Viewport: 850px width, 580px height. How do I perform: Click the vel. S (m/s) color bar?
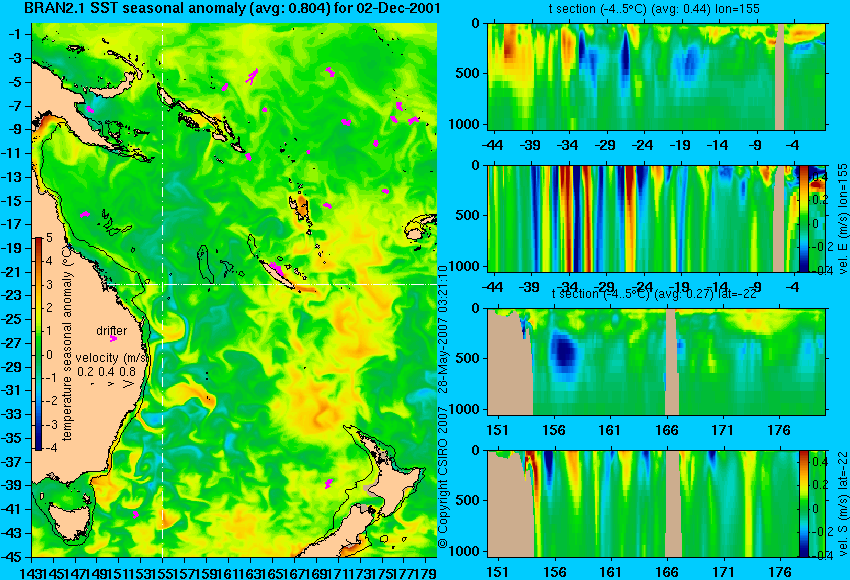click(803, 504)
